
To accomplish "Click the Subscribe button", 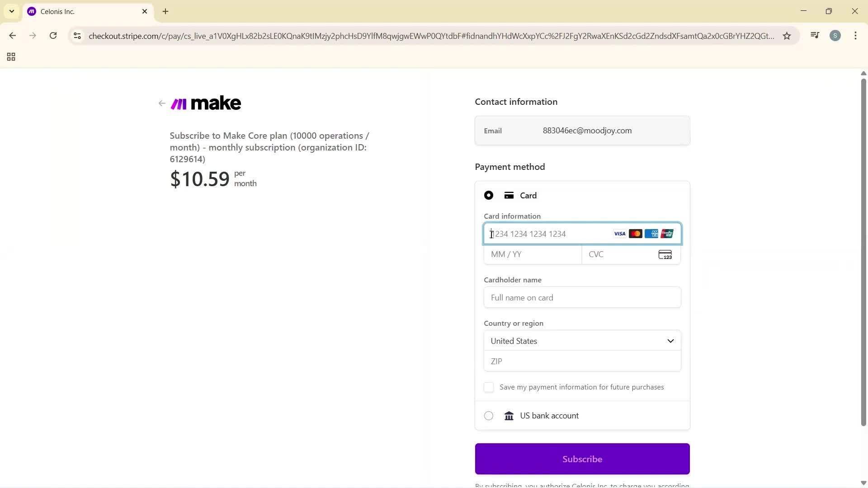I will tap(582, 459).
